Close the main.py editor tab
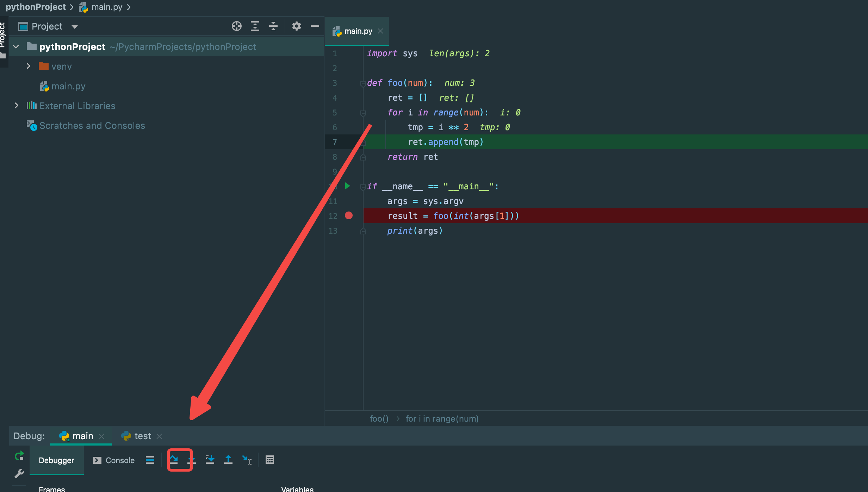The image size is (868, 492). coord(380,31)
